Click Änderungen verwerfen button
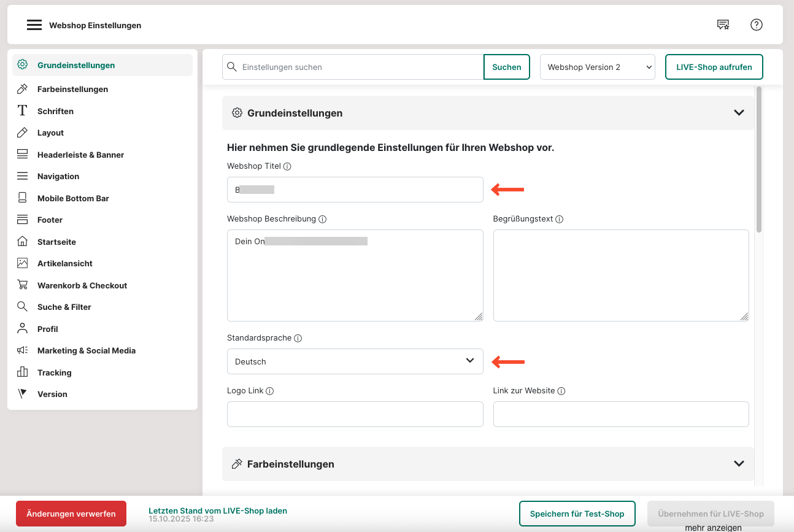794x532 pixels. tap(71, 514)
